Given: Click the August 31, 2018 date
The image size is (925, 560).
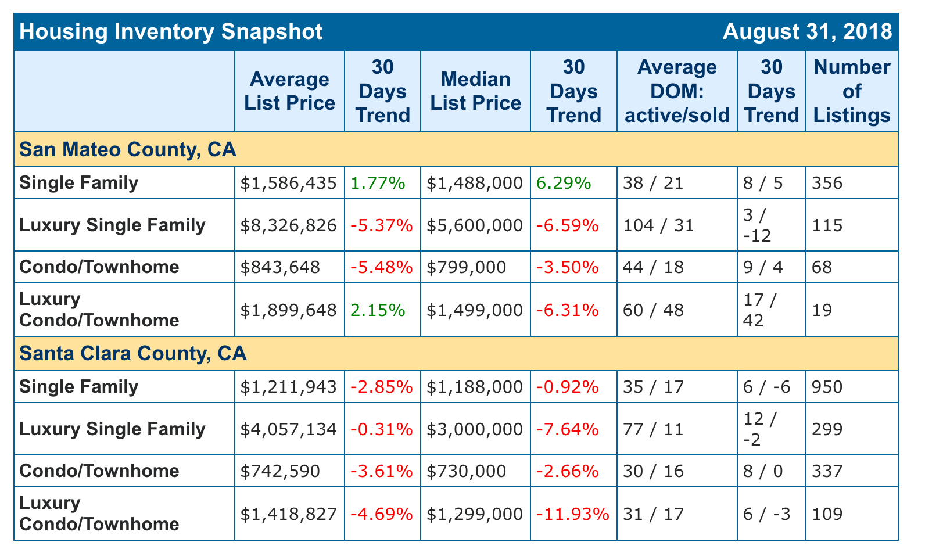Looking at the screenshot, I should 807,31.
